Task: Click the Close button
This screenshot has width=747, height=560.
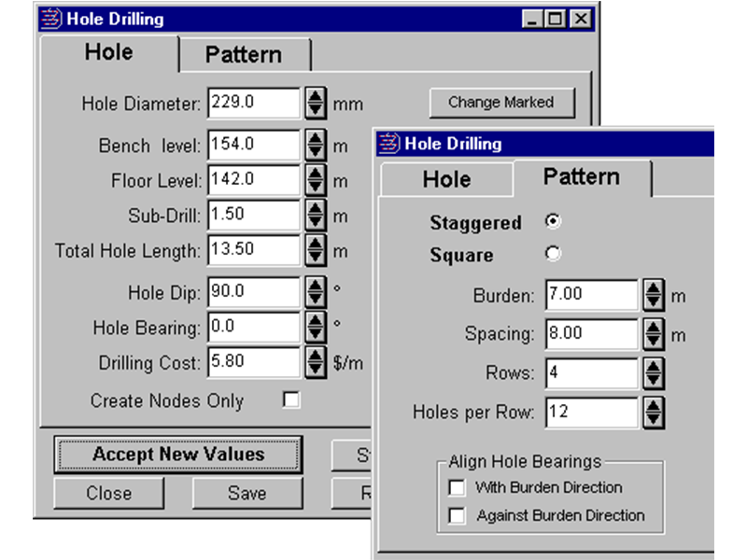Action: click(109, 494)
